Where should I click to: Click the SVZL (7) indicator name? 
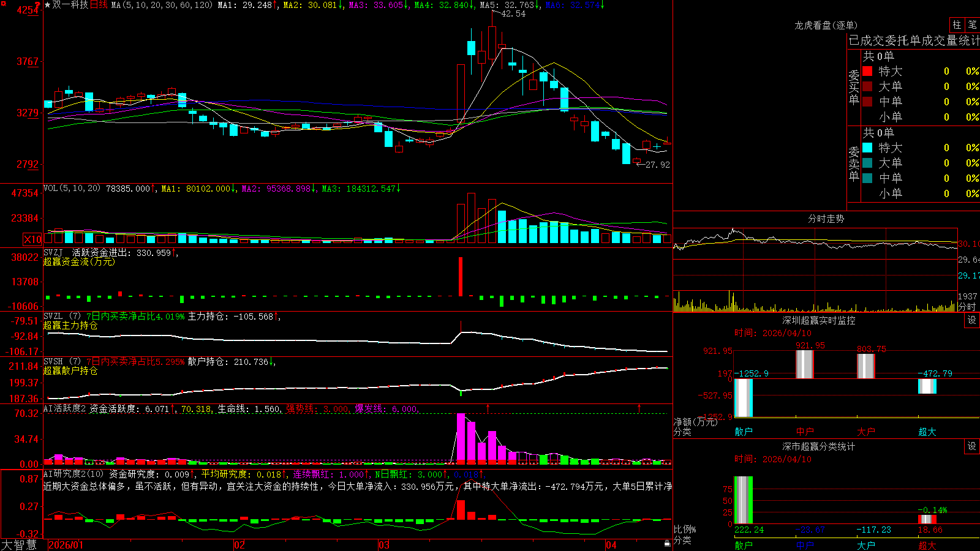click(x=62, y=317)
